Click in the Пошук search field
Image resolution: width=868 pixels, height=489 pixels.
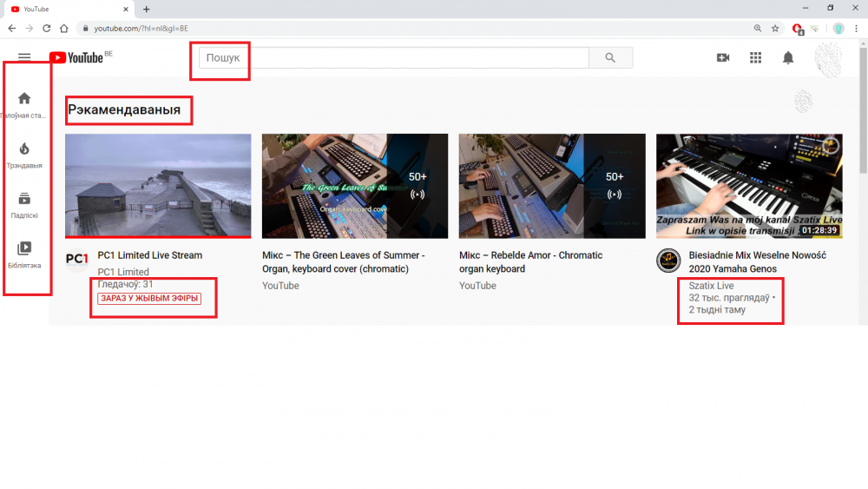click(393, 57)
